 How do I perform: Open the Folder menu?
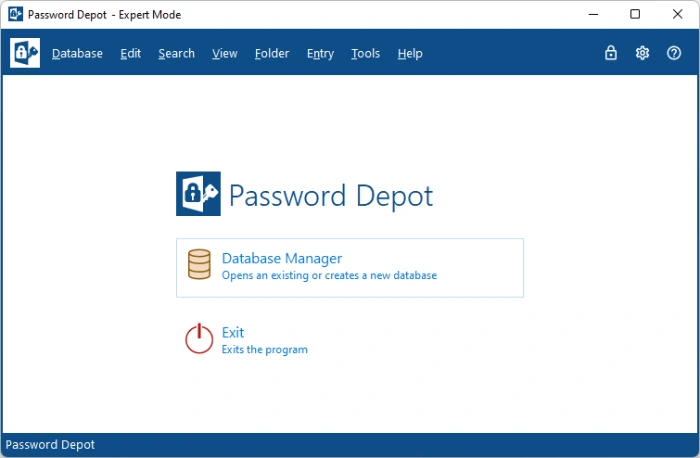[272, 54]
